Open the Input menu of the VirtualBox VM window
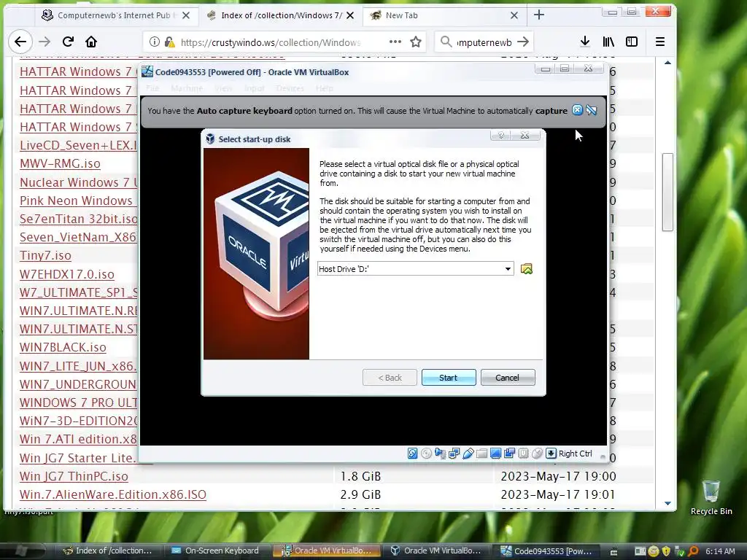This screenshot has height=560, width=747. point(254,88)
